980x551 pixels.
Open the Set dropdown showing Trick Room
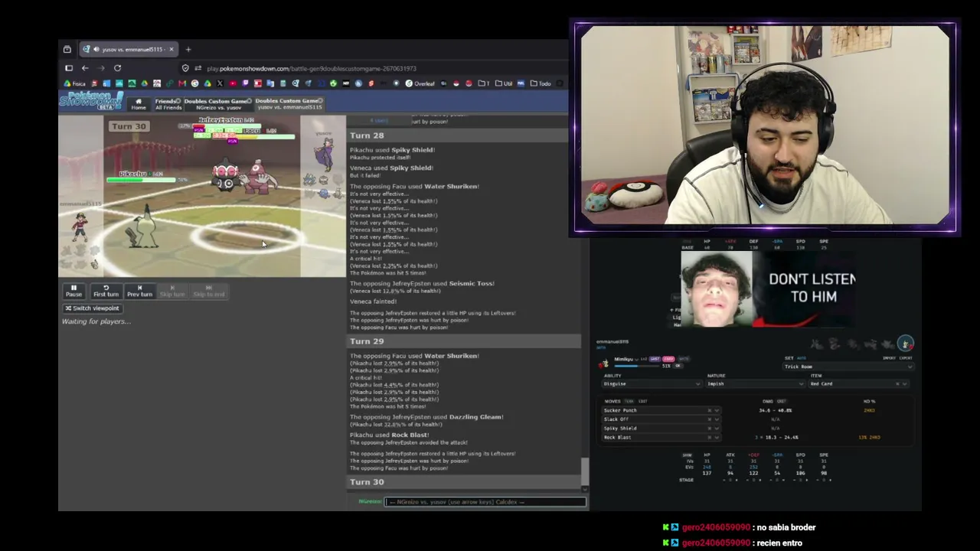848,367
